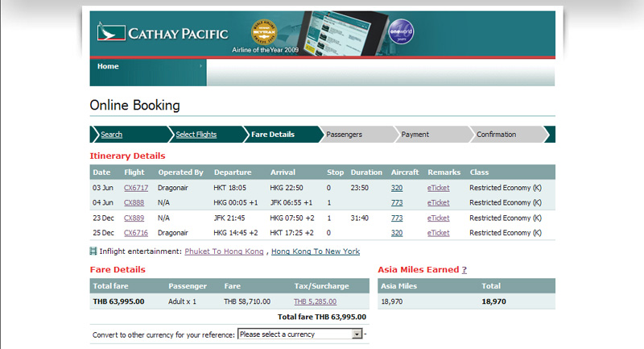Click the Itinerary Details heading

tap(127, 156)
